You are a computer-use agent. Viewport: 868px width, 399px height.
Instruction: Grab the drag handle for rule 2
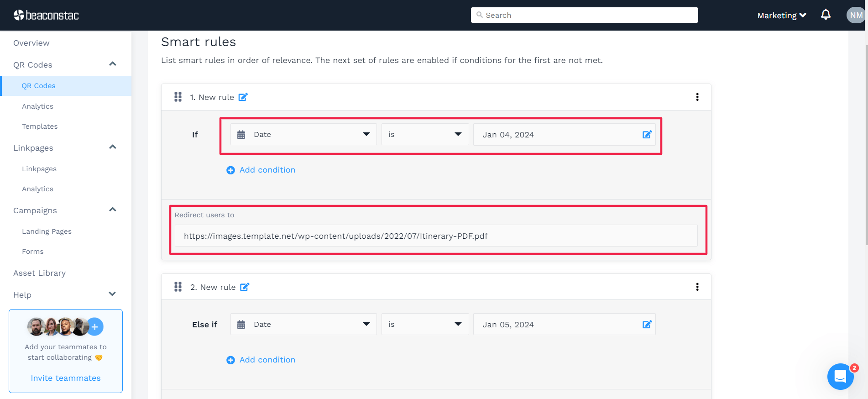click(x=178, y=287)
